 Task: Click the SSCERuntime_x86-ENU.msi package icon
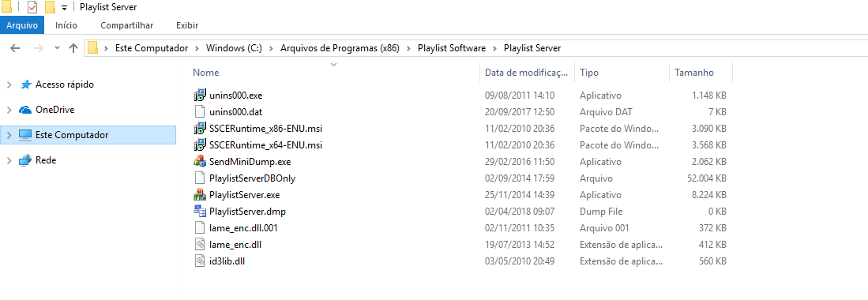(199, 129)
